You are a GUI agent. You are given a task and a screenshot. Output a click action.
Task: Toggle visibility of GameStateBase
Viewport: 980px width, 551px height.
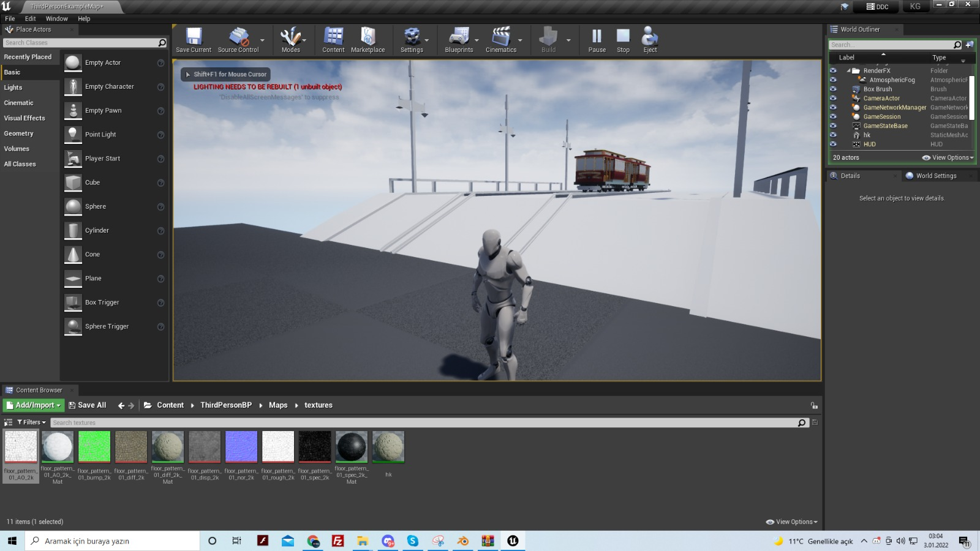tap(833, 126)
